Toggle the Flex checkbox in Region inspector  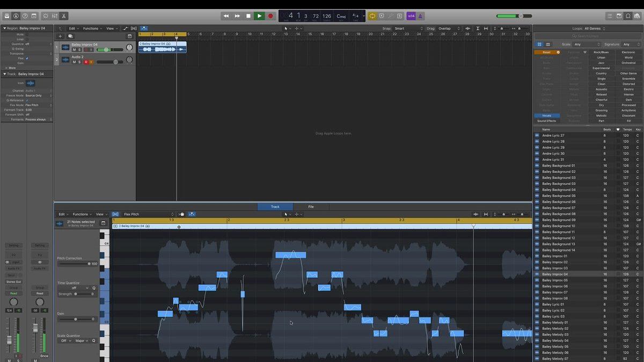pos(27,58)
